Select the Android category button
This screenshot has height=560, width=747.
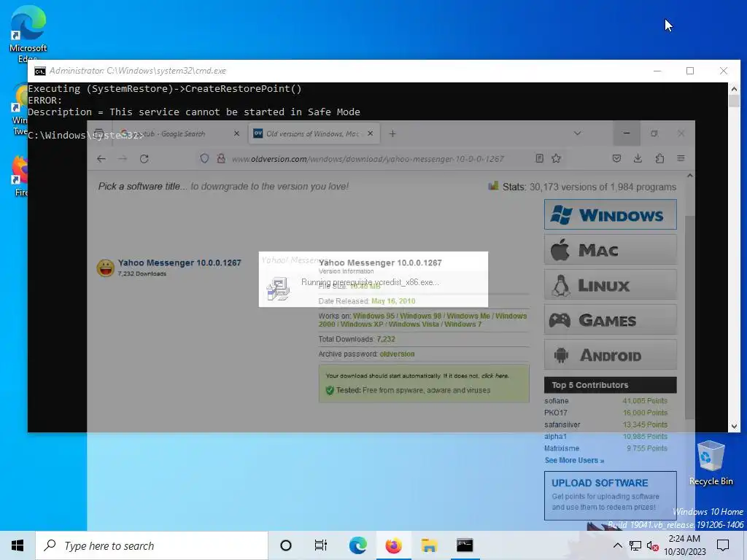coord(611,355)
